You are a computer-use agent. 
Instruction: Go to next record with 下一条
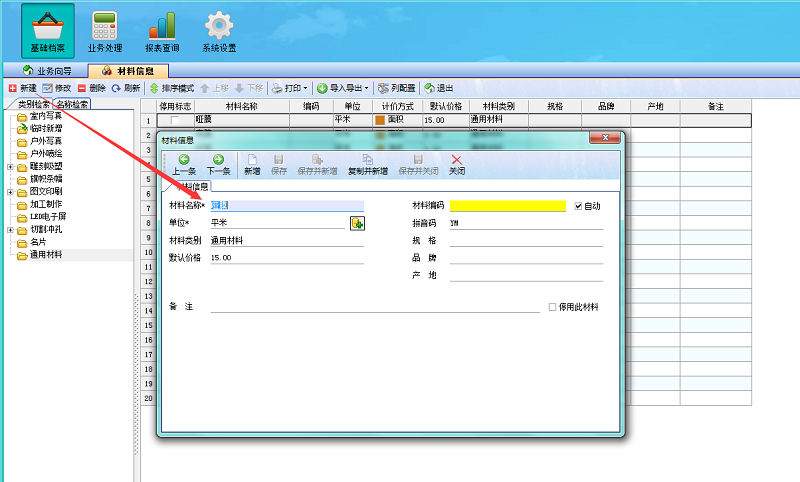(218, 164)
